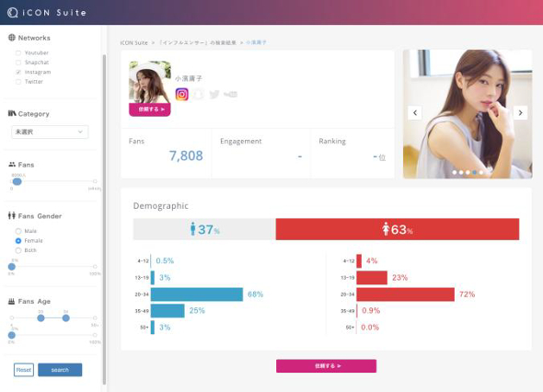
Task: Click the greyed Twitter bird icon
Action: [x=214, y=94]
